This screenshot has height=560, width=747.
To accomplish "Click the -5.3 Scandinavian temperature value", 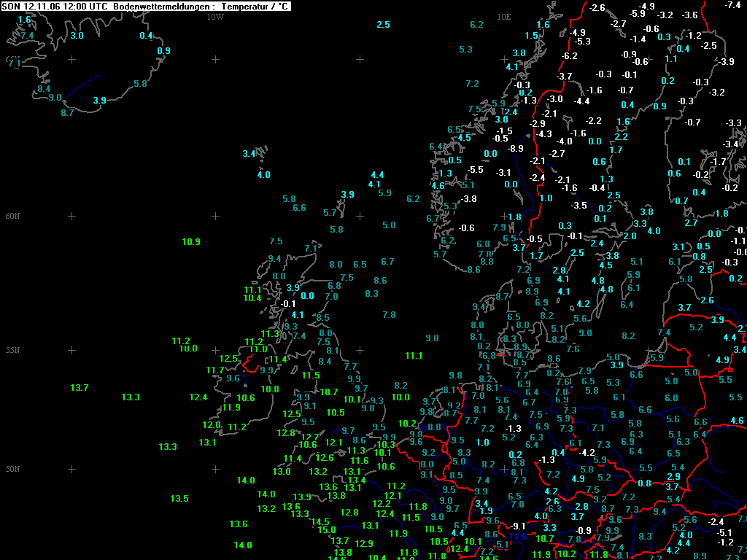I will tap(582, 42).
